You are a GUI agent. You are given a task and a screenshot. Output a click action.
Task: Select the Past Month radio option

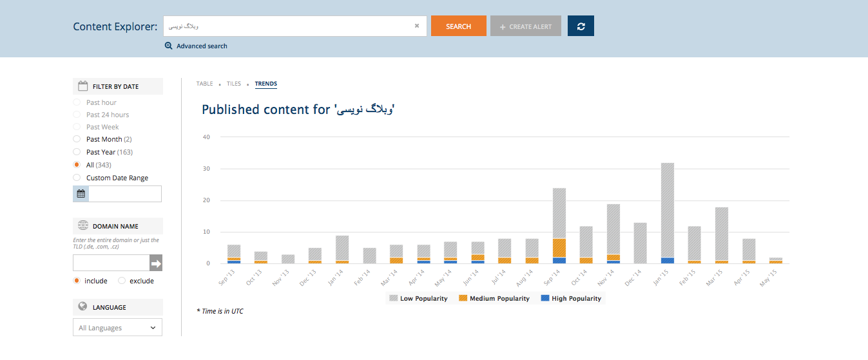point(77,140)
